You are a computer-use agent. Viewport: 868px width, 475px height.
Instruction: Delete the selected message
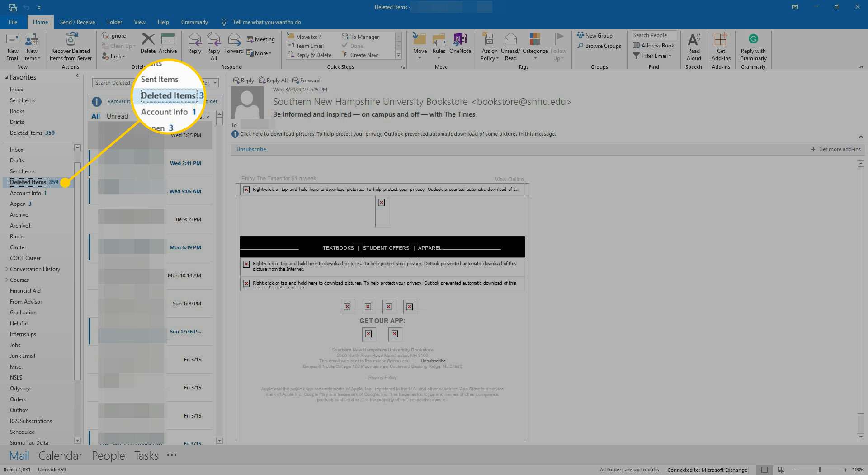click(x=148, y=44)
